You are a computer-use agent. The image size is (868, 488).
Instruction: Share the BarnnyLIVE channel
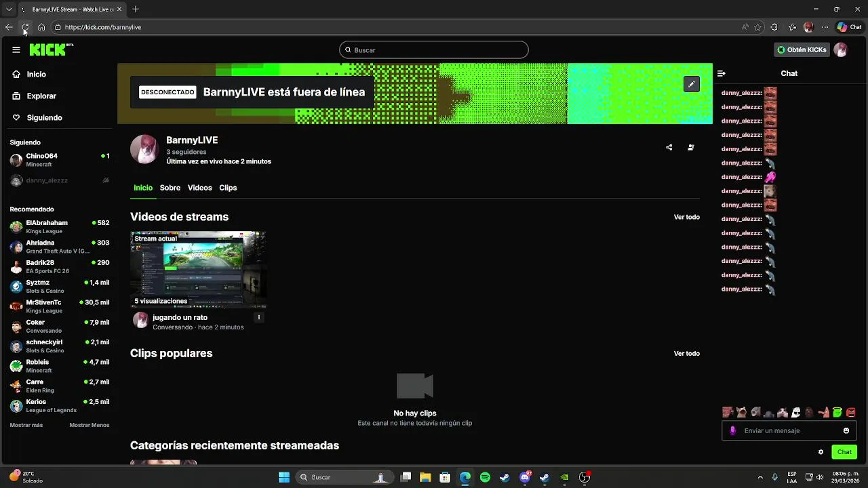pyautogui.click(x=669, y=147)
